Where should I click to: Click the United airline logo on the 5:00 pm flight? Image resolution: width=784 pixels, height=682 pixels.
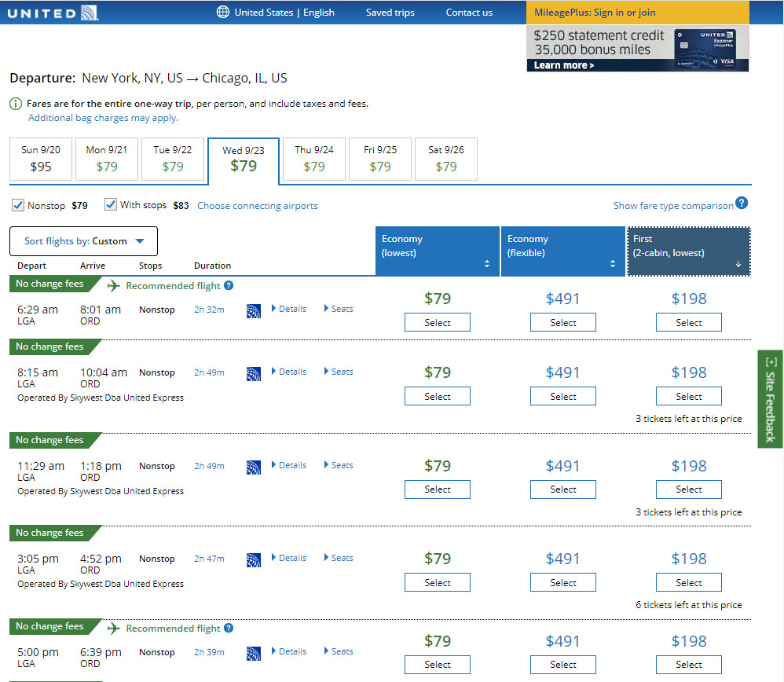point(254,654)
